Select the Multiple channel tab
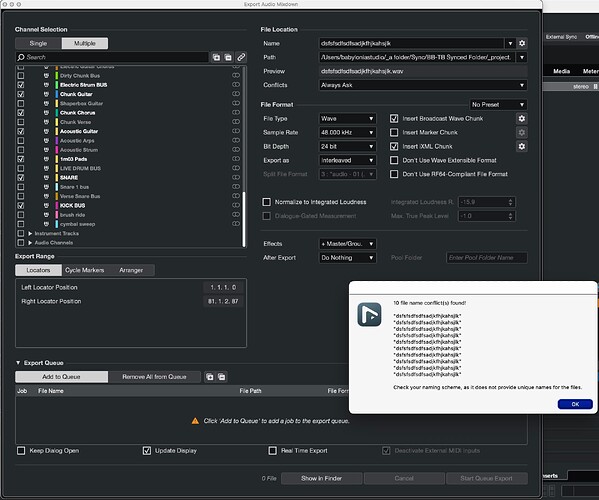This screenshot has width=599, height=500. [85, 43]
